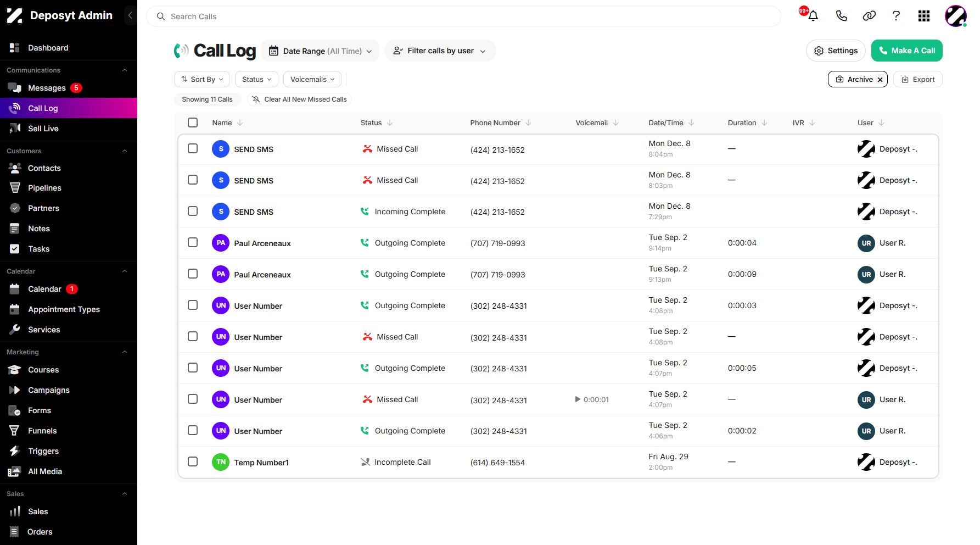Click the PA avatar for 9:14pm call
Image resolution: width=980 pixels, height=545 pixels.
coord(221,243)
